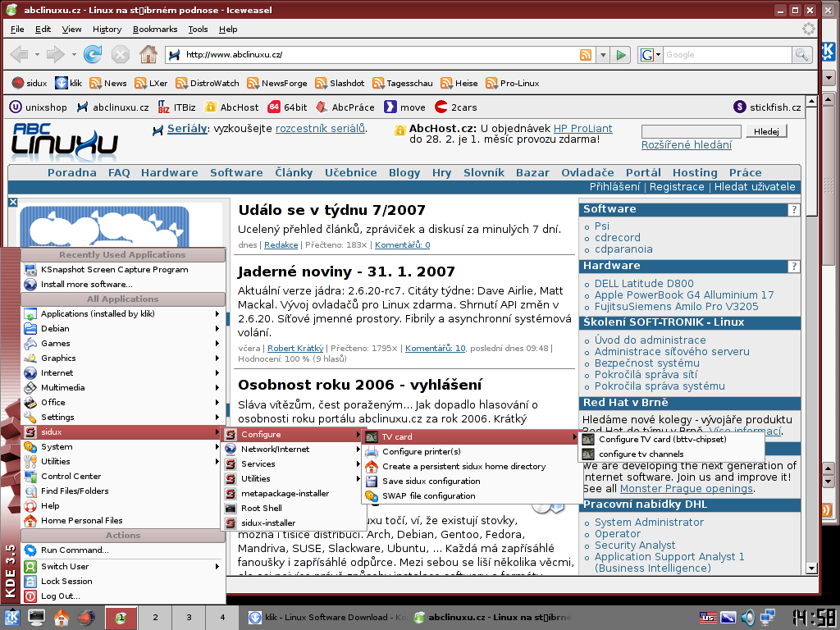Open the Robert Krátký author link

[295, 348]
